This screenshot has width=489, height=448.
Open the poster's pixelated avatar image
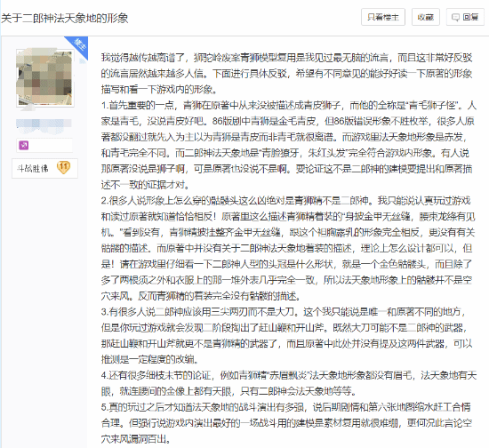coord(45,78)
